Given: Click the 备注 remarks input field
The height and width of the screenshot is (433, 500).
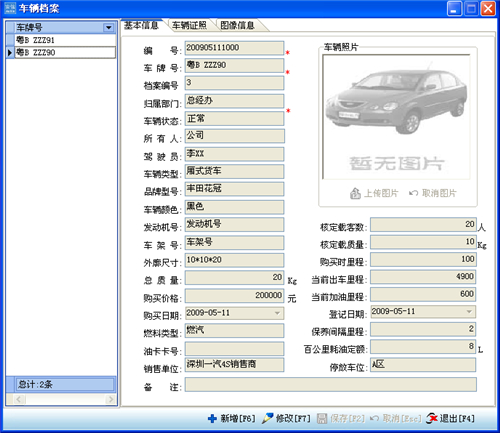Looking at the screenshot, I should (x=331, y=385).
